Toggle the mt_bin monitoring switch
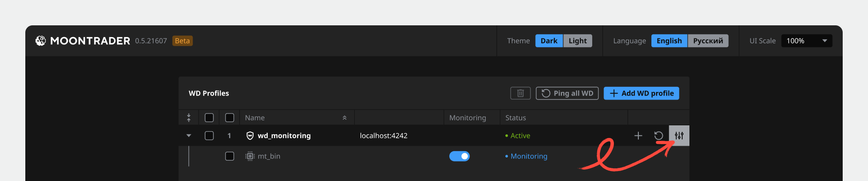868x181 pixels. (x=459, y=156)
